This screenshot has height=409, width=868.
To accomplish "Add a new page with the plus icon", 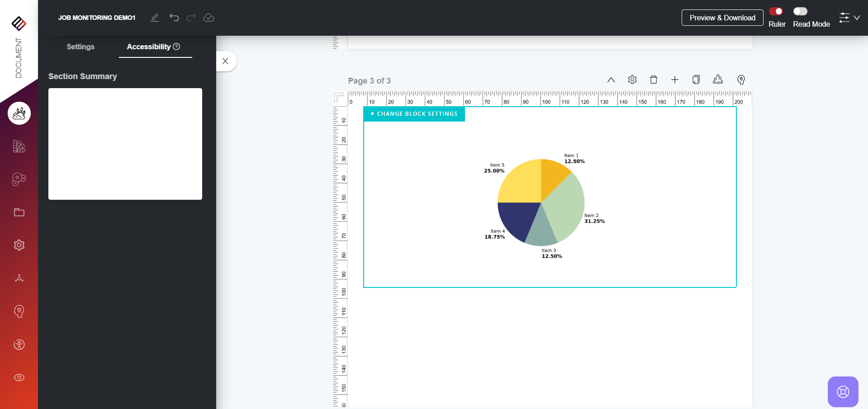I will point(675,80).
